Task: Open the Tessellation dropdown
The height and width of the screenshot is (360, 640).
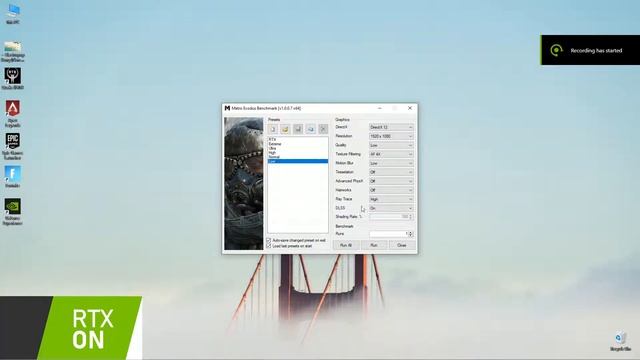Action: pos(391,172)
